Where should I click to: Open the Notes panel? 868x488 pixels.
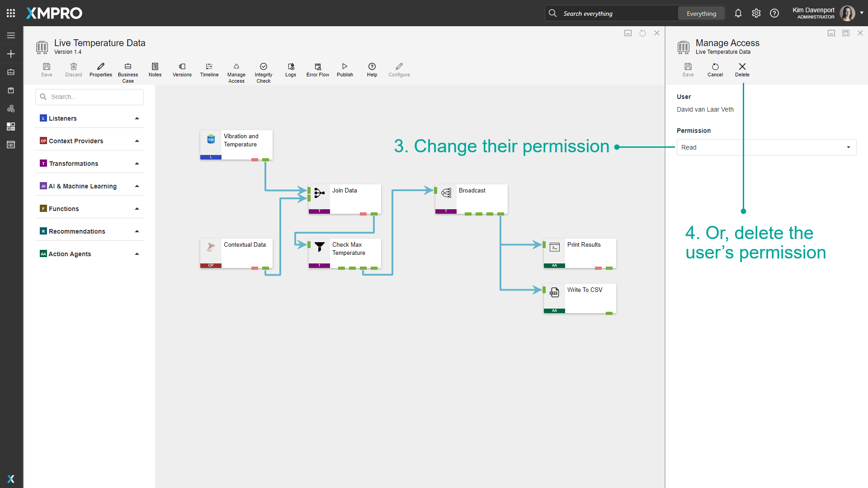point(155,70)
